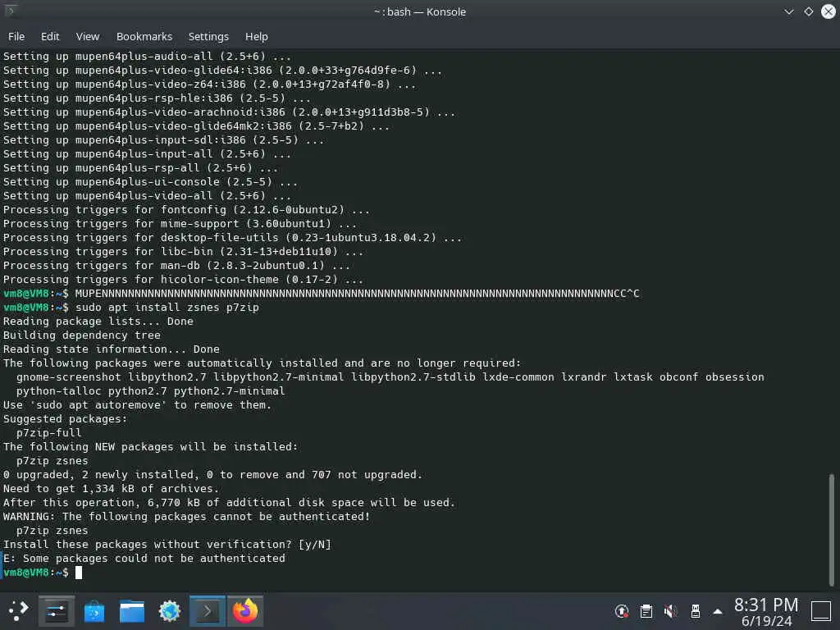Viewport: 840px width, 630px height.
Task: Click 'Setting up mupen64plus-audio-all' line
Action: (x=147, y=57)
